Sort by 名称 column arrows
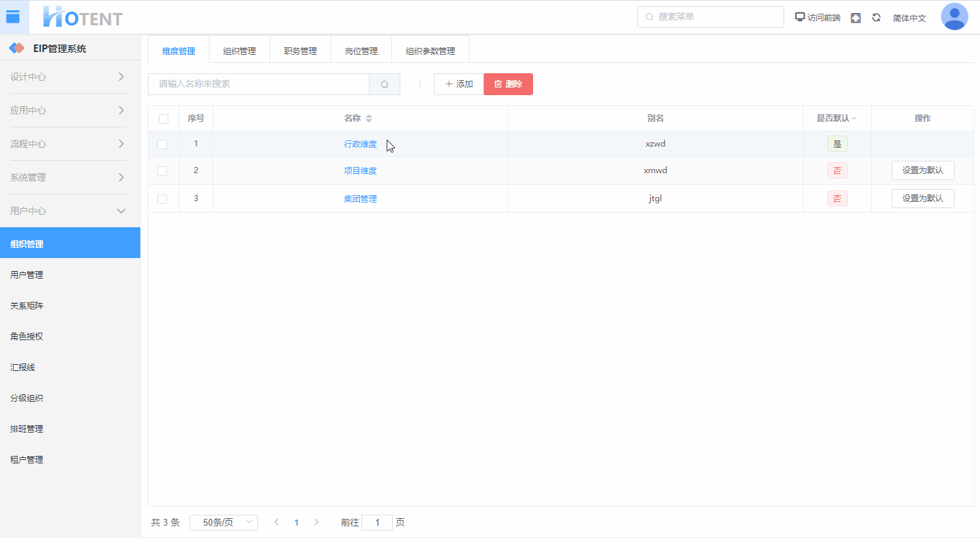980x538 pixels. coord(369,118)
